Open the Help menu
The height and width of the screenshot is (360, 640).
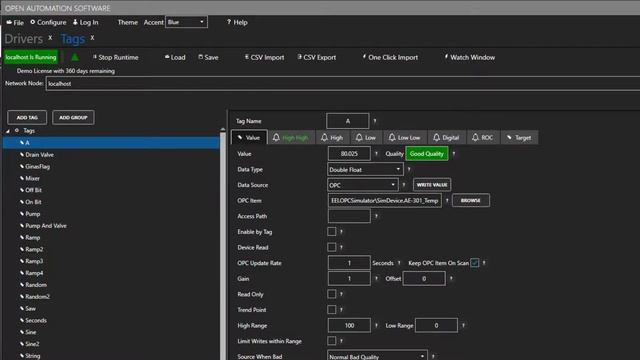(x=237, y=22)
